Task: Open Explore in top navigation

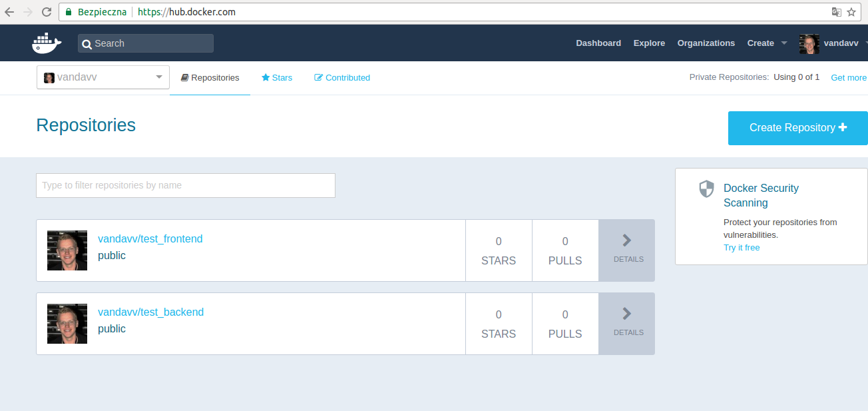Action: pyautogui.click(x=649, y=43)
